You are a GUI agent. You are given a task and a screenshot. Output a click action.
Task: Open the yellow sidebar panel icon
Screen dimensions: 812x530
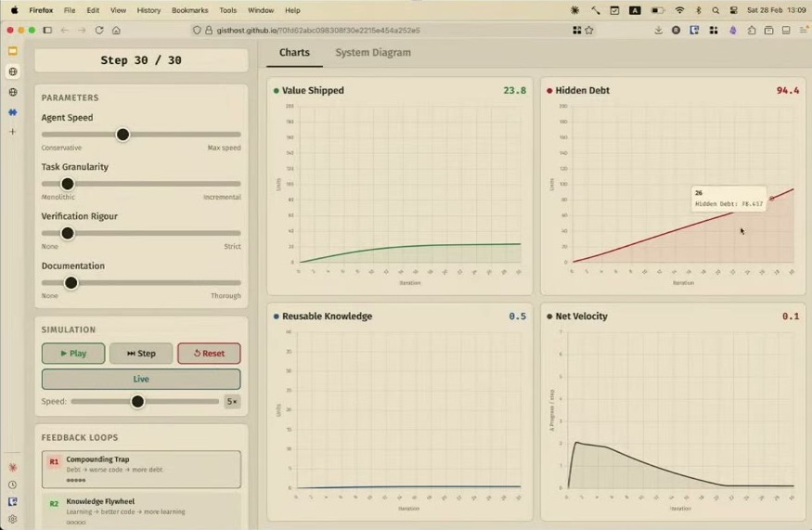[x=12, y=51]
